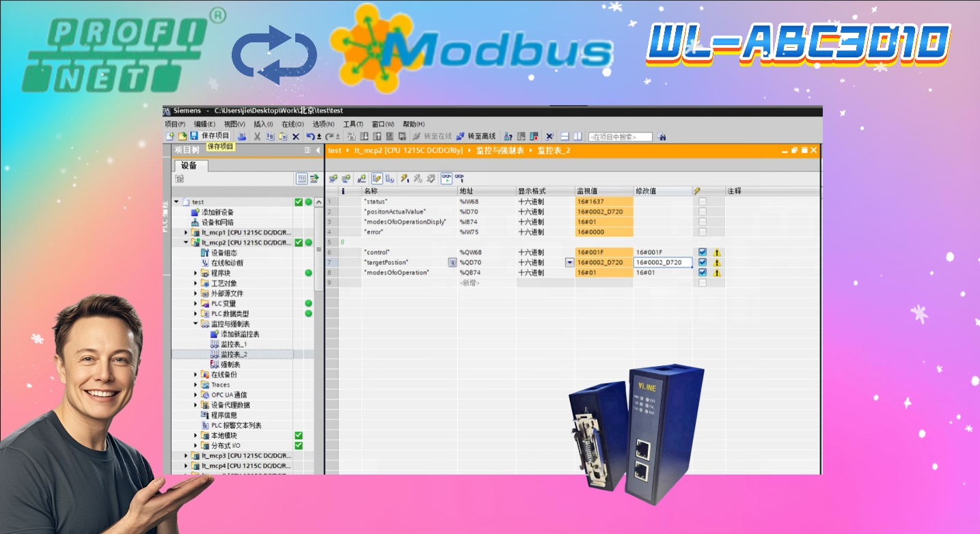
Task: Expand the lt_mcp3 device node
Action: (x=186, y=455)
